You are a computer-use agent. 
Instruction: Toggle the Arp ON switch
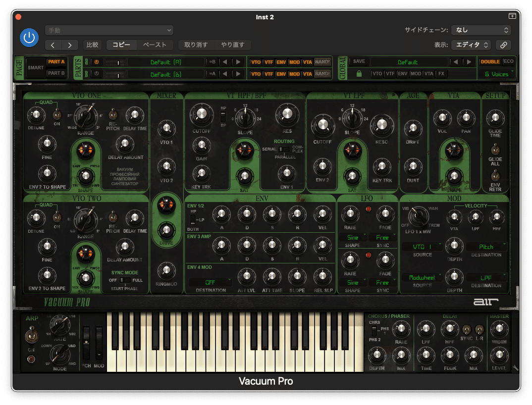tap(32, 336)
